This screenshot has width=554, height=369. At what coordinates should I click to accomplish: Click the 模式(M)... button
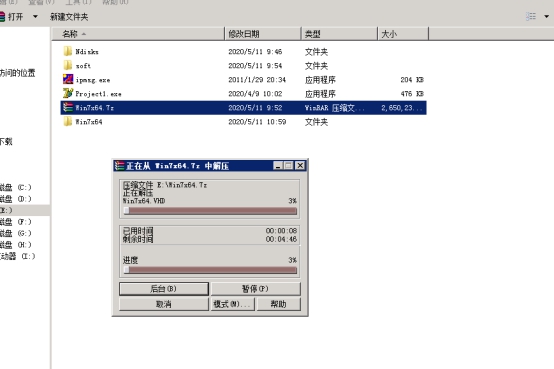pyautogui.click(x=233, y=304)
